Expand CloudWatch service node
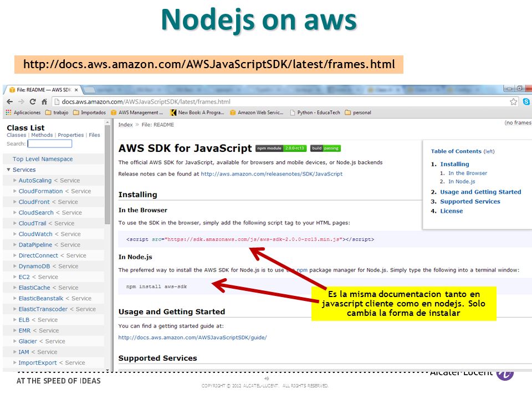This screenshot has height=399, width=532. [x=14, y=234]
